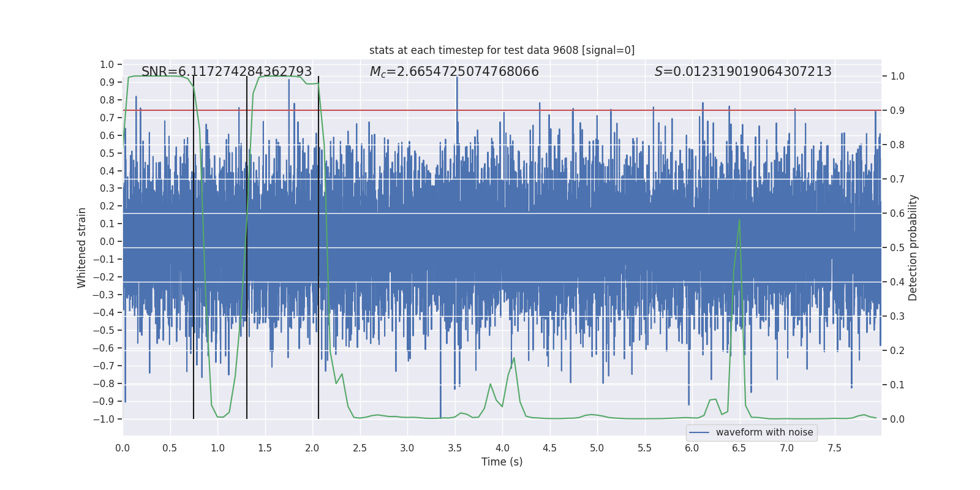Image resolution: width=980 pixels, height=490 pixels.
Task: Click the x-axis tick label 7.5
Action: pos(834,448)
